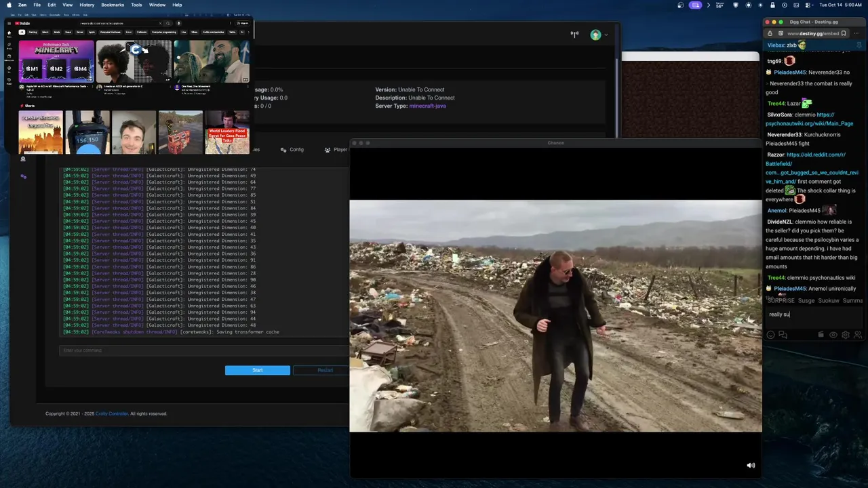Viewport: 868px width, 488px height.
Task: Open the ASCII art generator in C video
Action: coord(134,62)
